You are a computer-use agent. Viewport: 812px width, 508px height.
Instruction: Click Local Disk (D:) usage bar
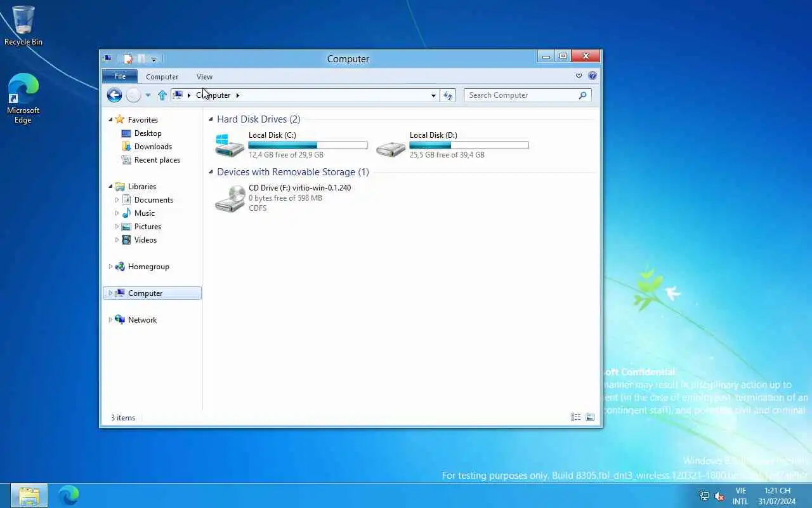pyautogui.click(x=469, y=145)
